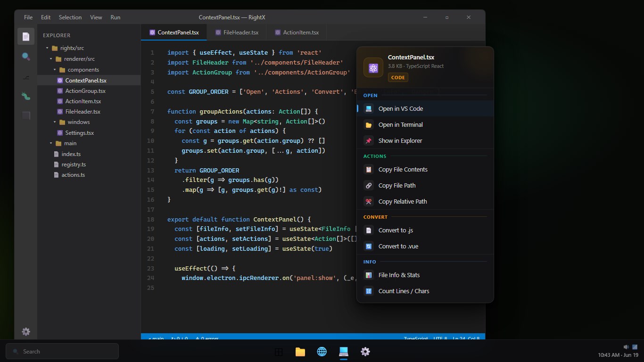Image resolution: width=644 pixels, height=362 pixels.
Task: Open the View menu
Action: [x=96, y=17]
